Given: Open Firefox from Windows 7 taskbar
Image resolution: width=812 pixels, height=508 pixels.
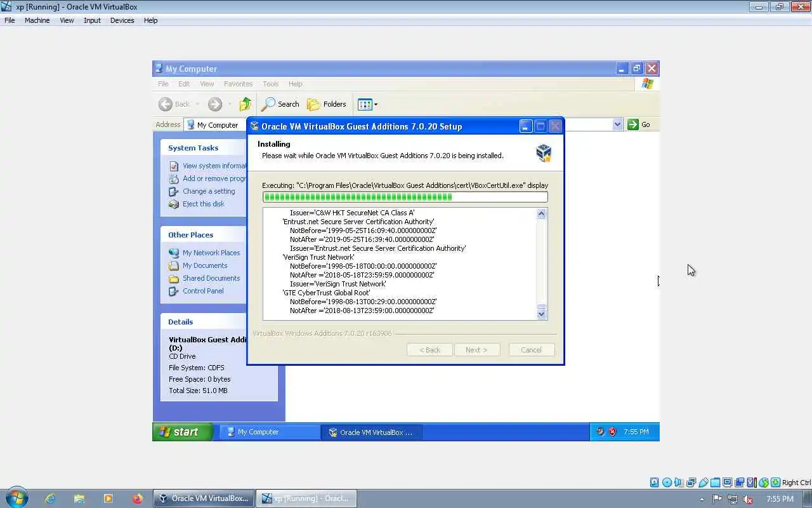Looking at the screenshot, I should (138, 498).
